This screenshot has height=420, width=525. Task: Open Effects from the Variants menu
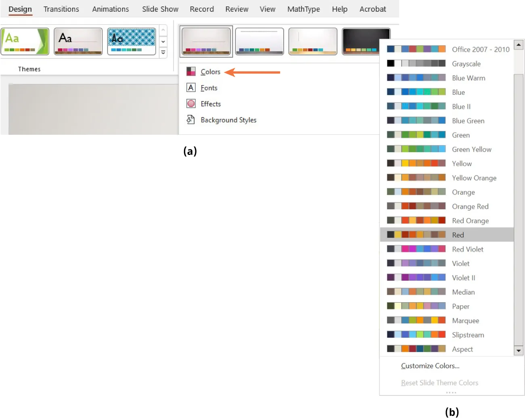pos(191,104)
